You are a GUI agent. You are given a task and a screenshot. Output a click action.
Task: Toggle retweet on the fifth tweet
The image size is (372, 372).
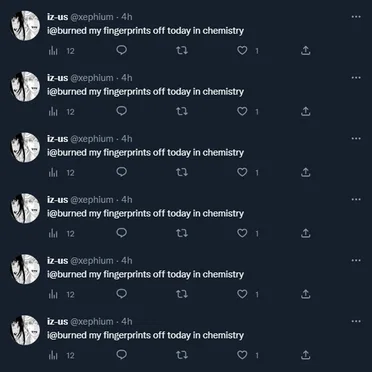(x=182, y=294)
